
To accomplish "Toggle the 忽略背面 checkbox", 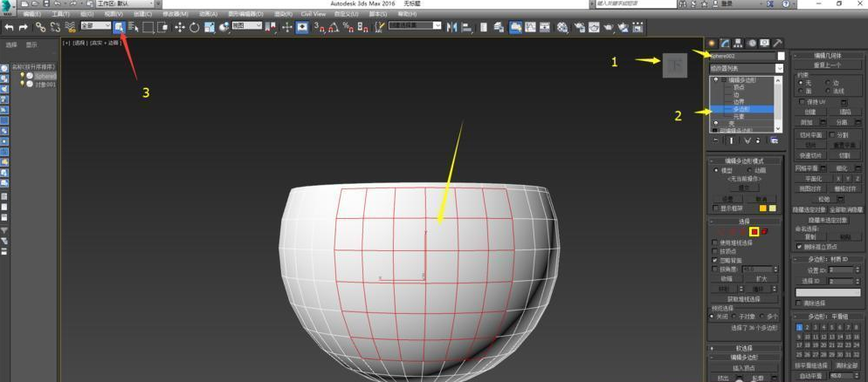I will click(715, 260).
